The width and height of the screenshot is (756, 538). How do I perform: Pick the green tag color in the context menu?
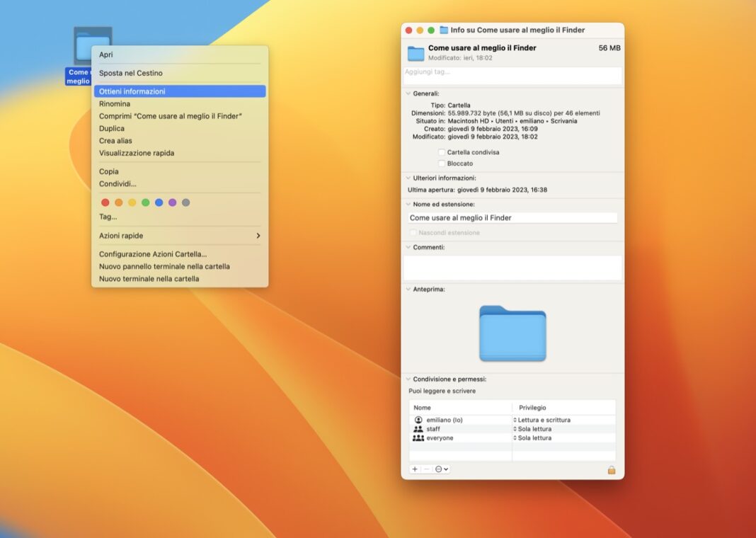[147, 202]
